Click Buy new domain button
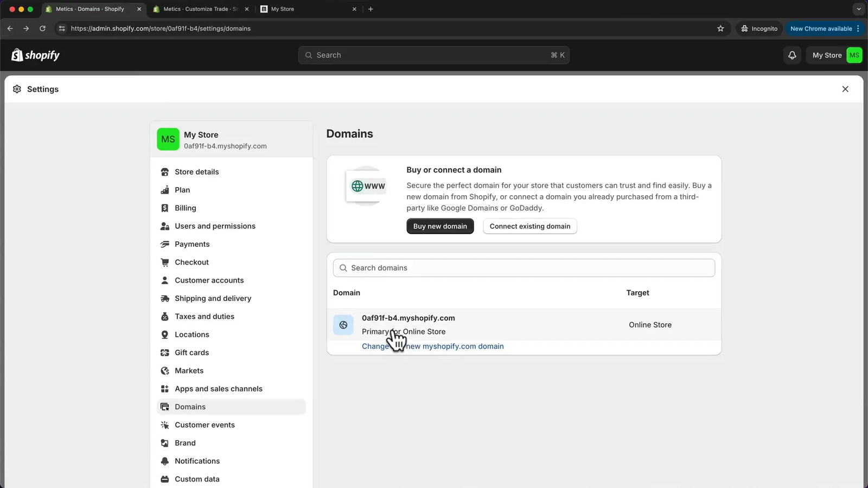868x488 pixels. click(x=440, y=227)
